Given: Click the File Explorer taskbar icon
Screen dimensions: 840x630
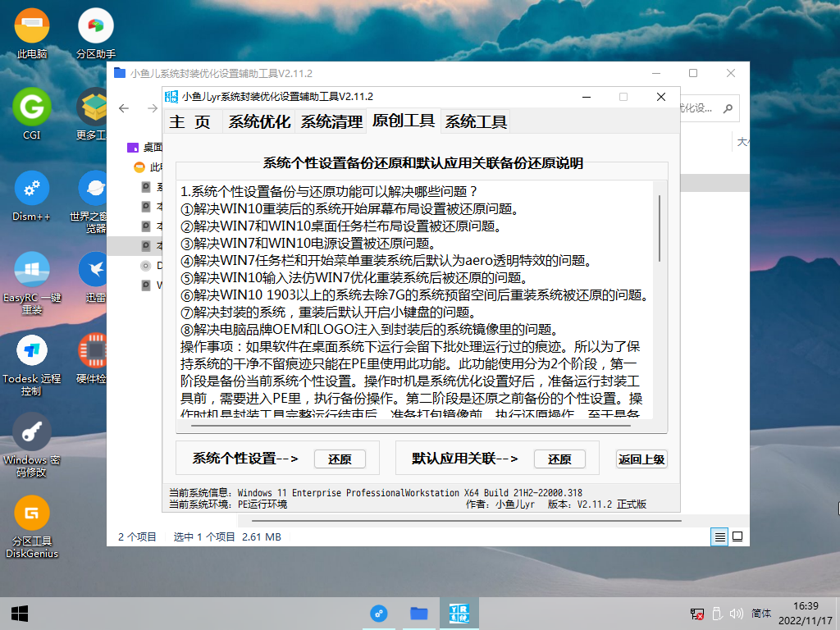Looking at the screenshot, I should click(x=419, y=614).
